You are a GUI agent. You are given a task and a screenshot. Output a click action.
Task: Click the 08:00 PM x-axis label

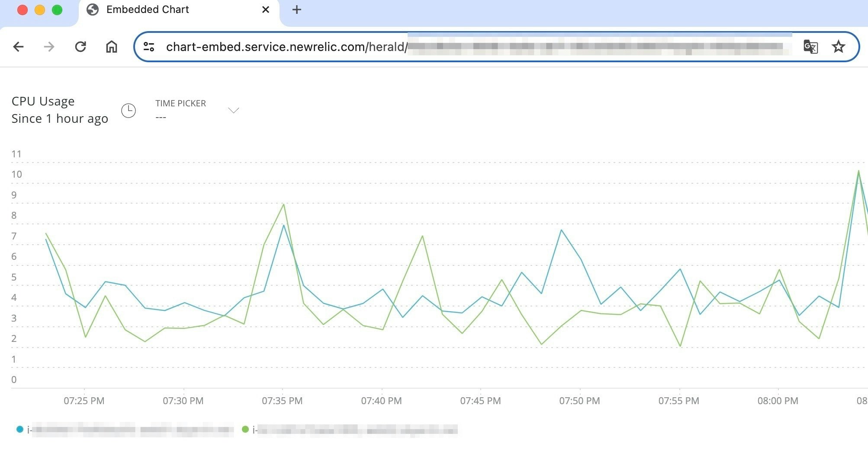778,401
